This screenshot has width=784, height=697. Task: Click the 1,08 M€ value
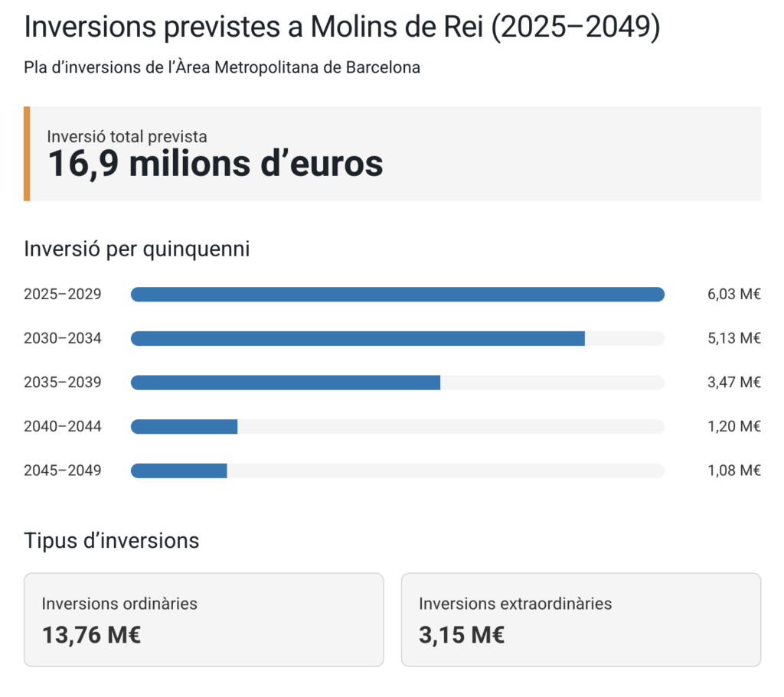tap(733, 471)
